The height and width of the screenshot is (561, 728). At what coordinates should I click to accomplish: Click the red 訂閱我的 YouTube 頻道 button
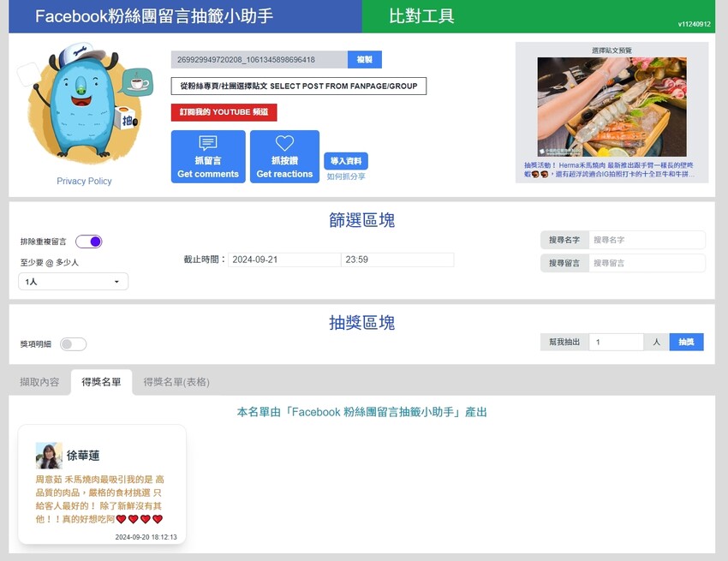[x=224, y=112]
